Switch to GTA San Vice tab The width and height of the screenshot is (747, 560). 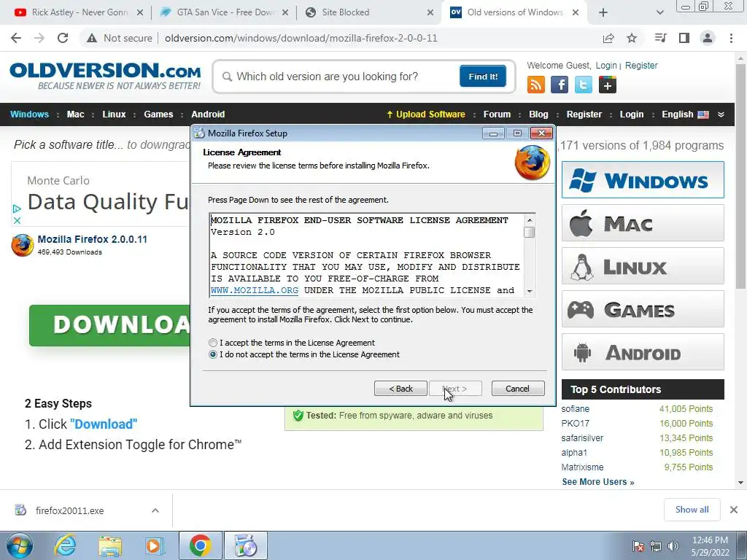[x=224, y=12]
